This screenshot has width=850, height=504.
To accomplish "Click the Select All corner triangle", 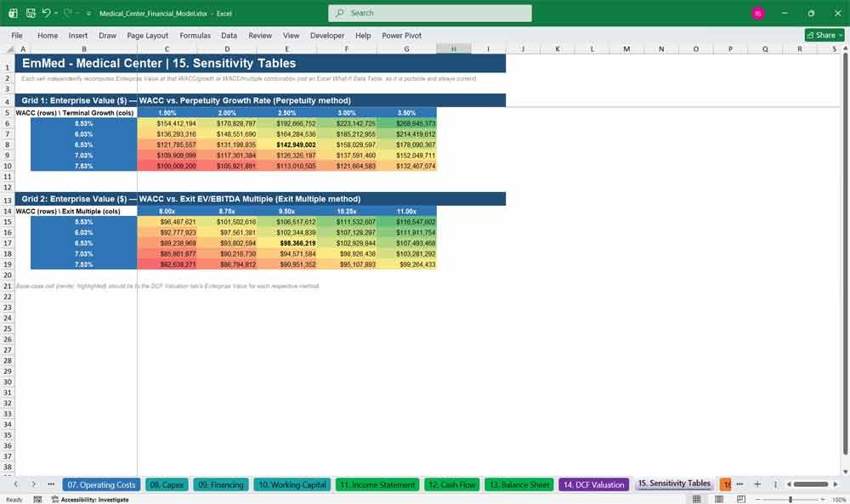I will [x=9, y=48].
